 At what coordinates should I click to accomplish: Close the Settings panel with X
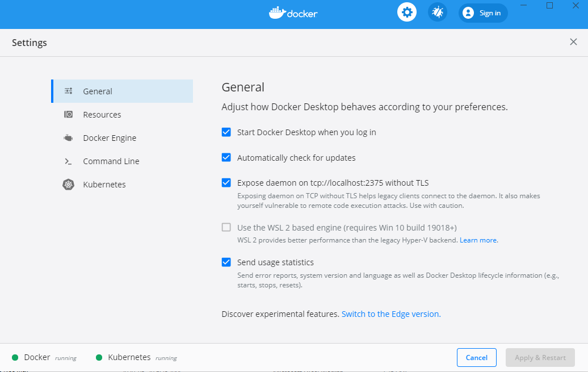(x=573, y=41)
